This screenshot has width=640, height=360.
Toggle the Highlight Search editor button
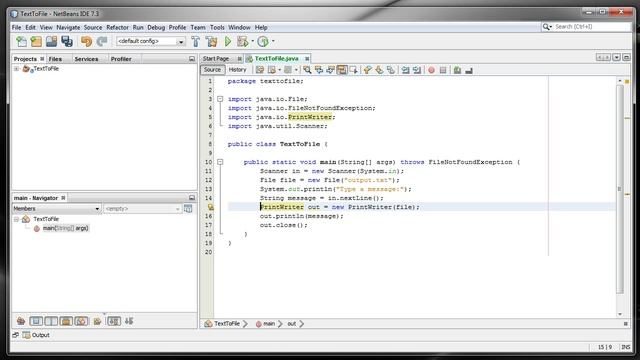click(342, 70)
